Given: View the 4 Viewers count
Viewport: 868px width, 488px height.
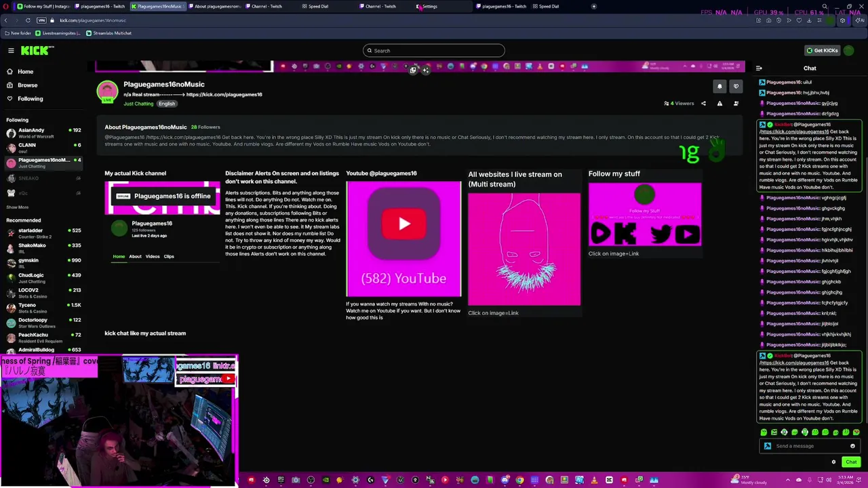Looking at the screenshot, I should click(x=679, y=104).
